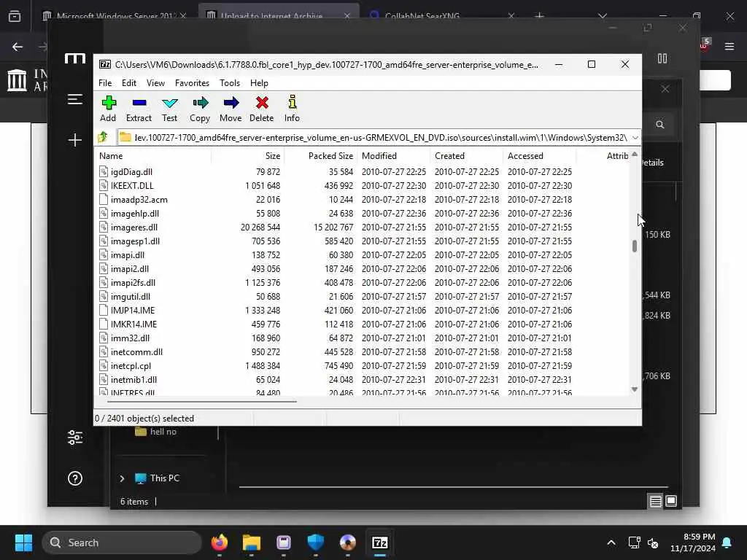Sort by Packed Size column header
The height and width of the screenshot is (560, 747).
point(321,156)
